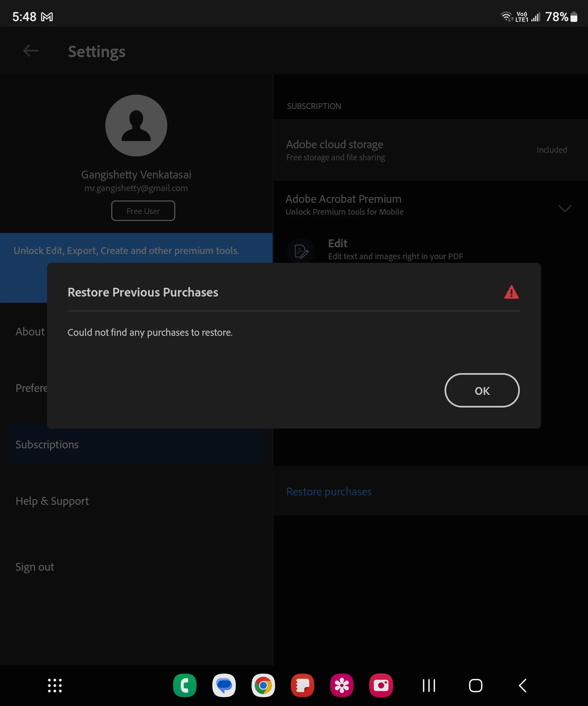
Task: Open Help & Support section
Action: pyautogui.click(x=52, y=501)
